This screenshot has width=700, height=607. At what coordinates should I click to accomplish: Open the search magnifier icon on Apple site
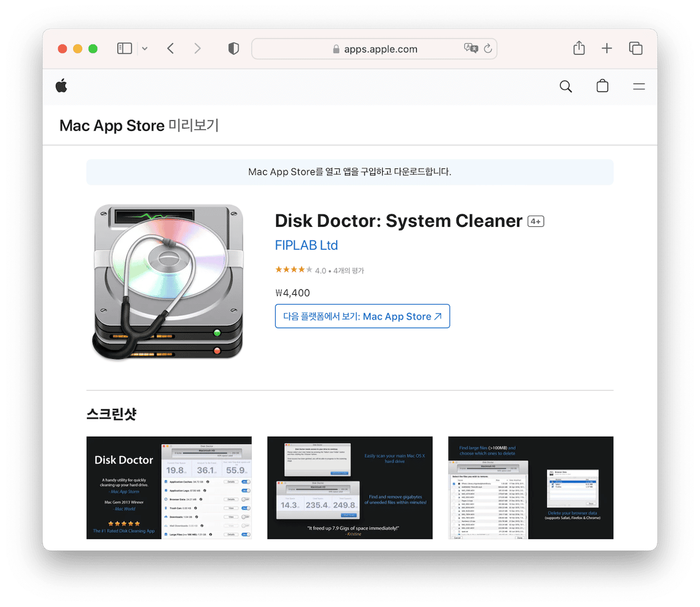[x=566, y=86]
